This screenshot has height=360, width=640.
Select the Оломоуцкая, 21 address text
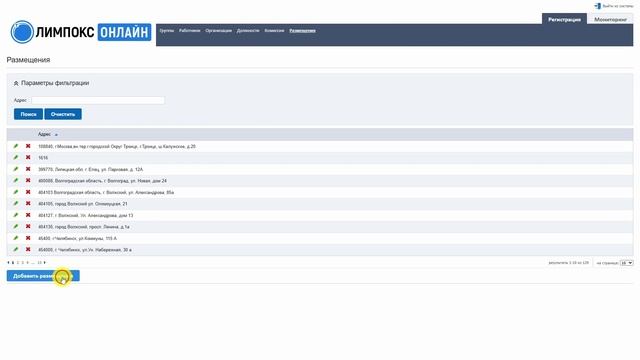click(82, 204)
